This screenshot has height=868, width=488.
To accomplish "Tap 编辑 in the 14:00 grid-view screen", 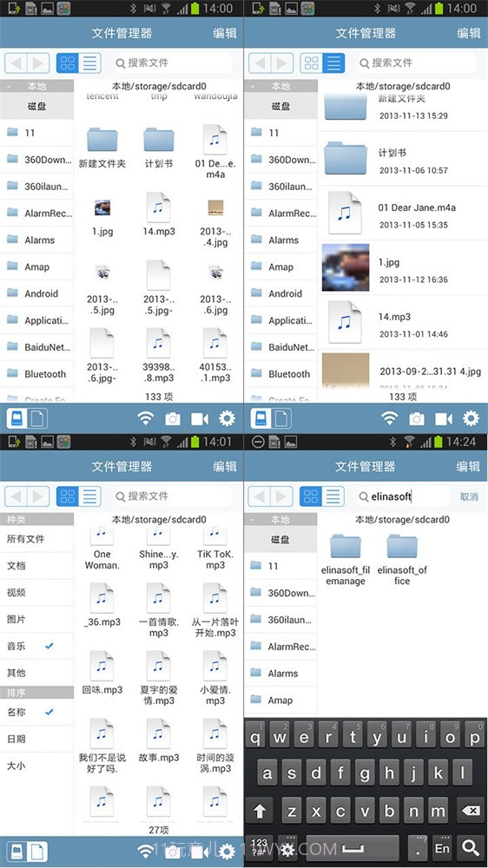I will click(225, 33).
